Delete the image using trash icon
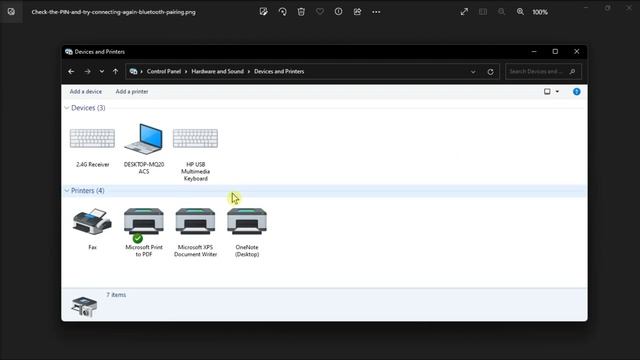 coord(301,12)
